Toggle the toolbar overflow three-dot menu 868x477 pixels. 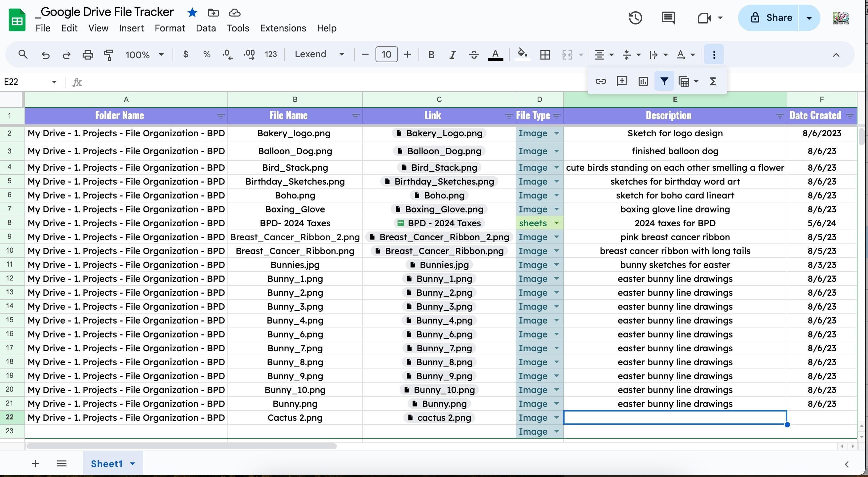(714, 55)
